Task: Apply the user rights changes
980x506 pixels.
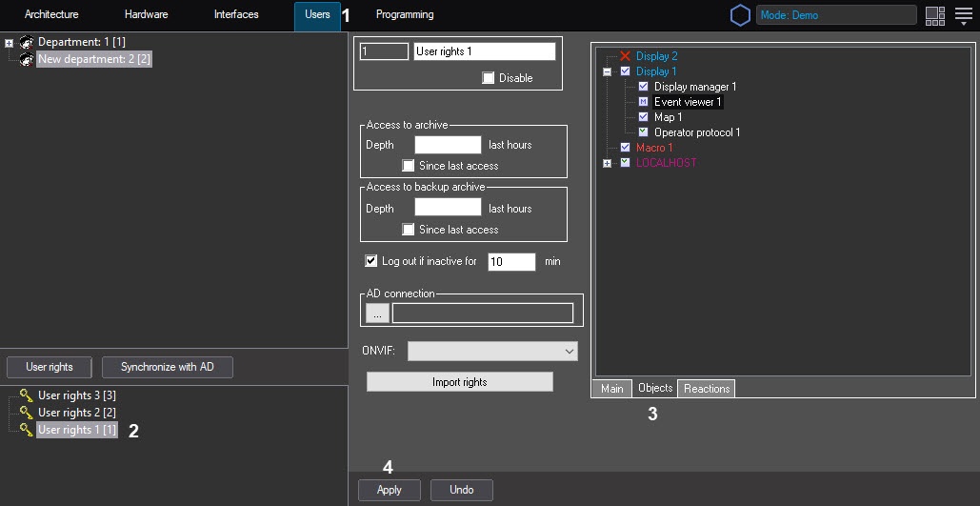Action: click(x=390, y=490)
